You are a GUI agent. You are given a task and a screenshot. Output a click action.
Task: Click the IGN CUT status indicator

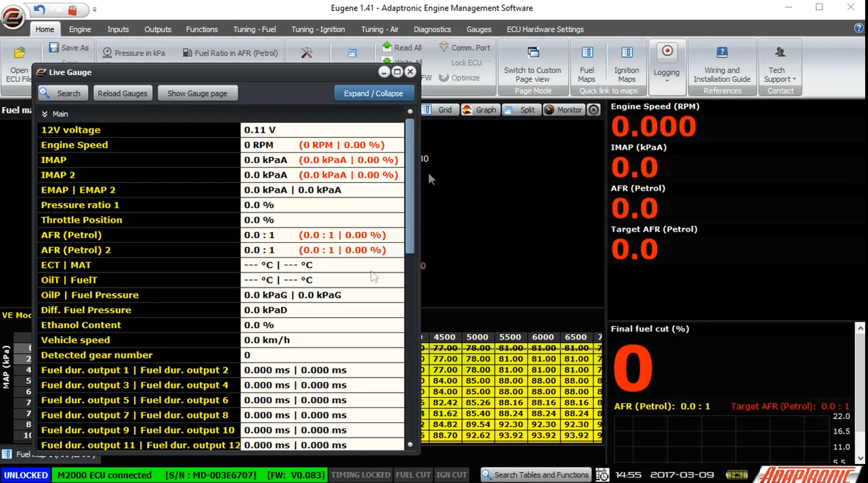(x=451, y=475)
